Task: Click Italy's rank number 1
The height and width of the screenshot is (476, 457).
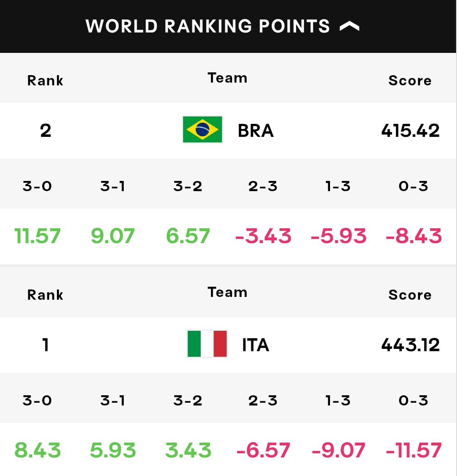Action: pyautogui.click(x=45, y=345)
